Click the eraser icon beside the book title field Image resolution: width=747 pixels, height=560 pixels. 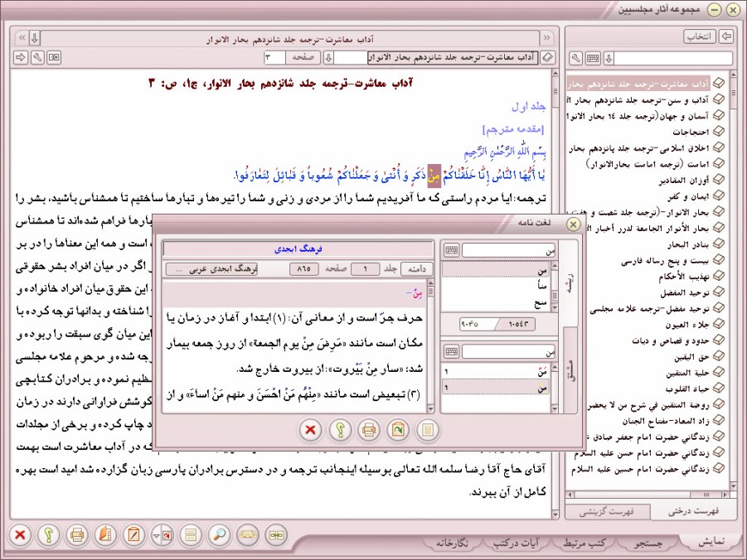point(548,58)
